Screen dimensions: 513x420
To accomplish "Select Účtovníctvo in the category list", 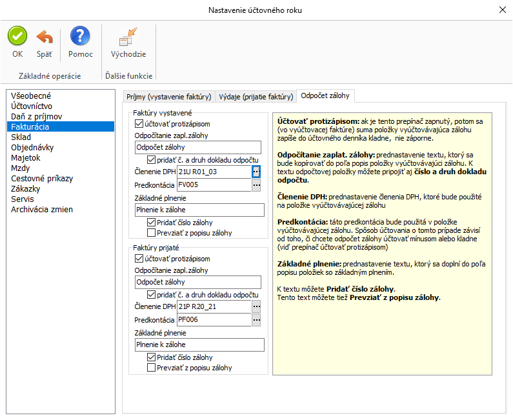I will (61, 106).
